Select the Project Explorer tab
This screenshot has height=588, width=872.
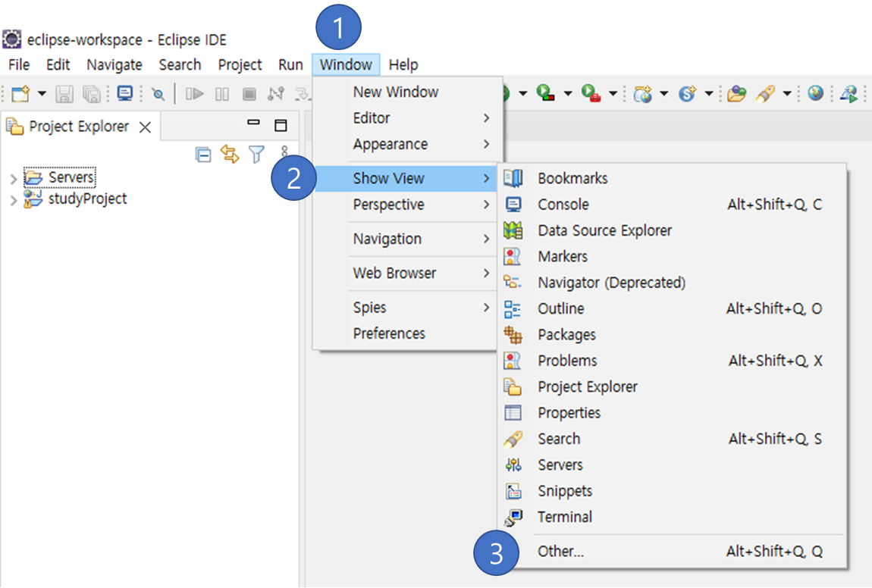(79, 127)
